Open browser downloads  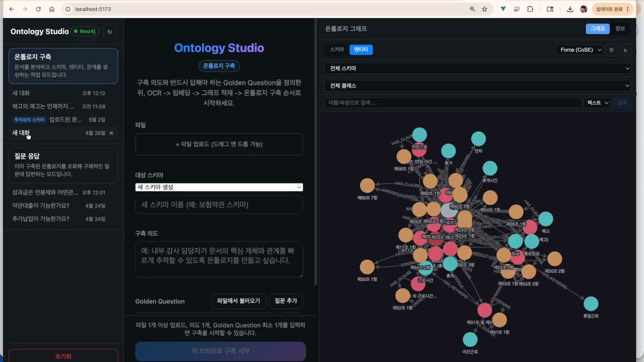570,9
